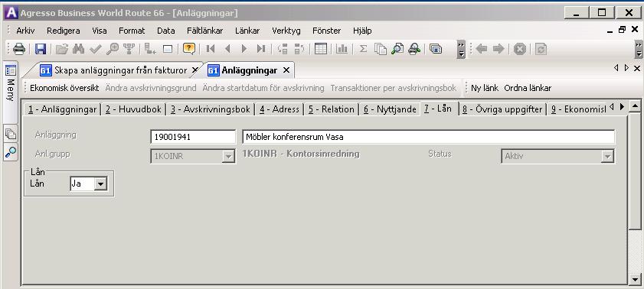Click the table grid toolbar icon
Image resolution: width=644 pixels, height=289 pixels.
tap(321, 49)
